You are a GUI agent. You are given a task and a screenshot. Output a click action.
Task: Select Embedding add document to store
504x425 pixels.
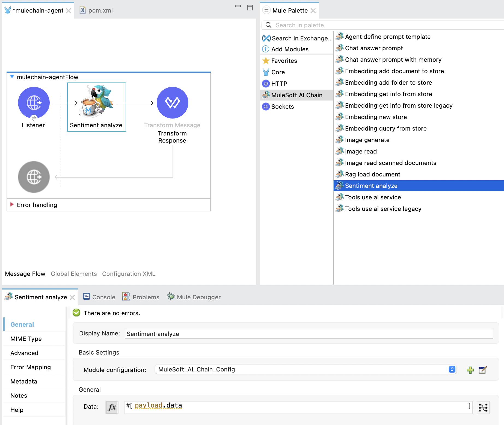pyautogui.click(x=390, y=71)
